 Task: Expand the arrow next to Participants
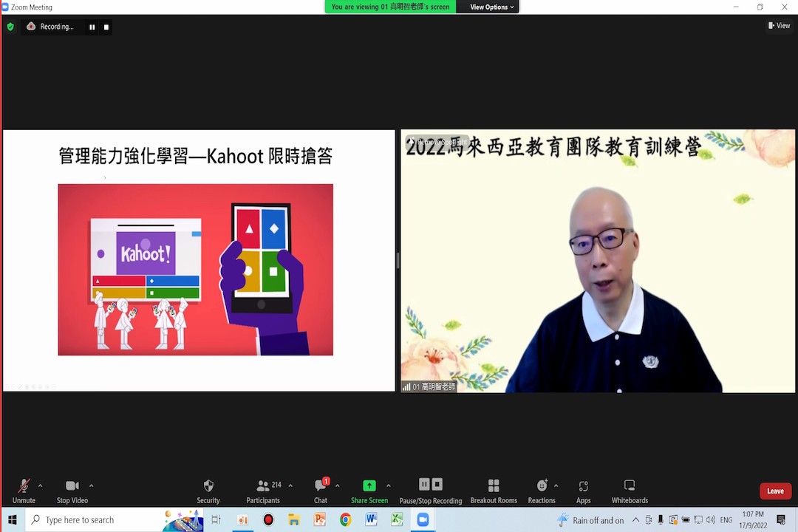[290, 485]
